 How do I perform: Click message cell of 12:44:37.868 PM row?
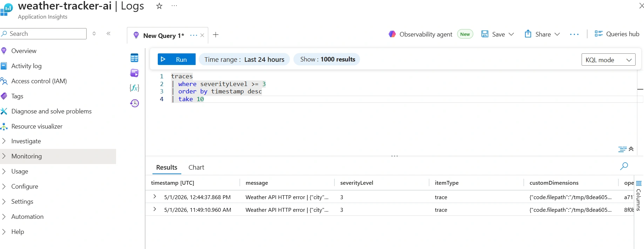tap(287, 197)
